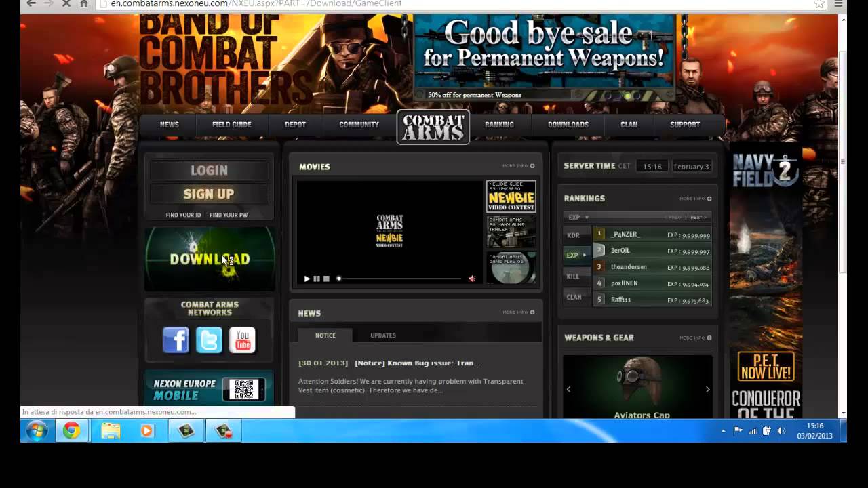Open More Info for Movies
Screen dimensions: 868x488
(x=518, y=166)
